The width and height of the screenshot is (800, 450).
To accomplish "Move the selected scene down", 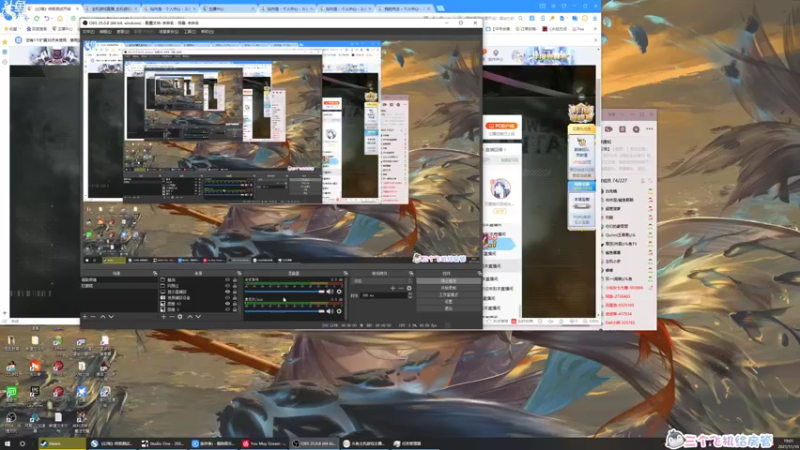I will (111, 317).
